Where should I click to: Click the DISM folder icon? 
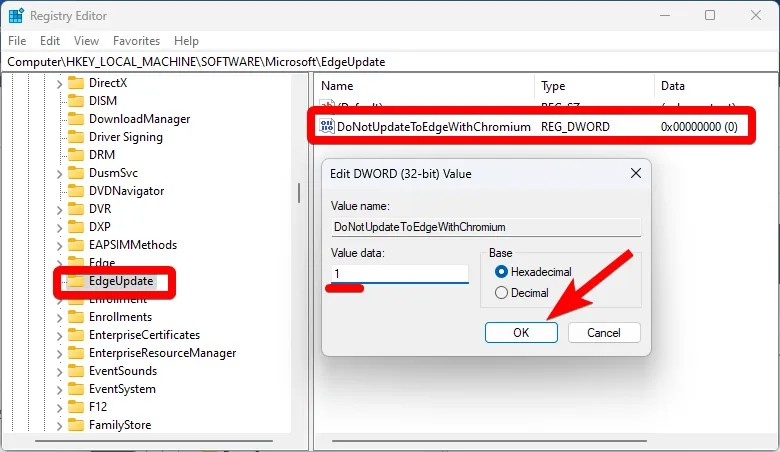(x=76, y=100)
